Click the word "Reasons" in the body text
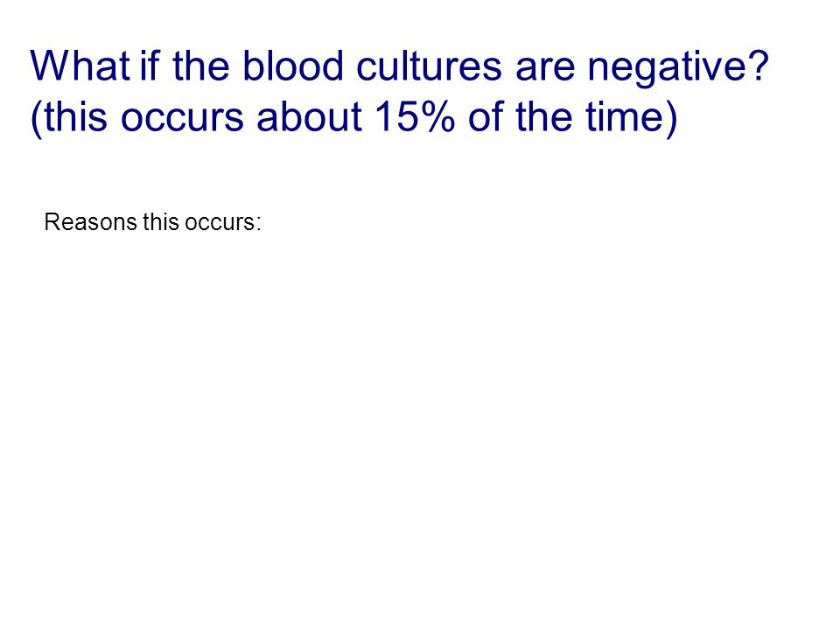Image resolution: width=840 pixels, height=630 pixels. tap(90, 222)
